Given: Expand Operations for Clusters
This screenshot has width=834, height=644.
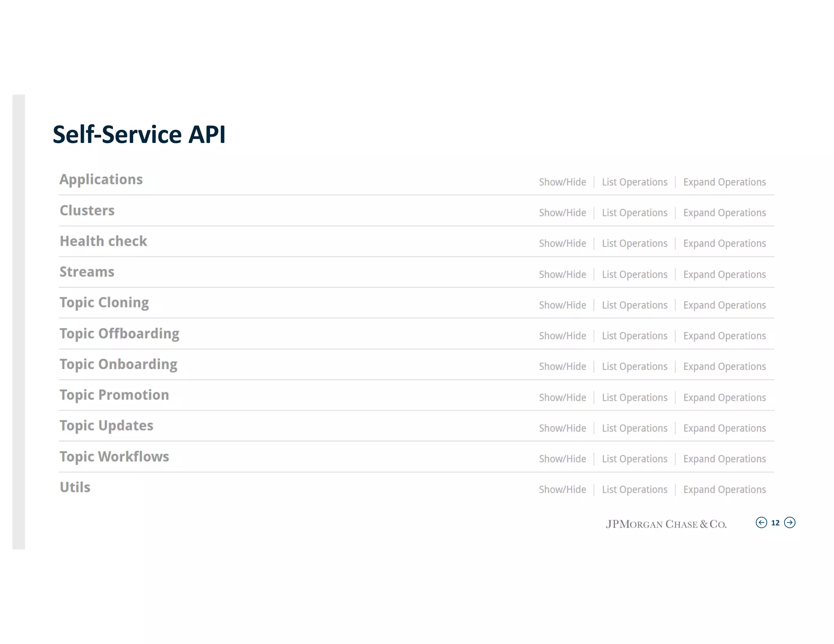Looking at the screenshot, I should click(724, 212).
